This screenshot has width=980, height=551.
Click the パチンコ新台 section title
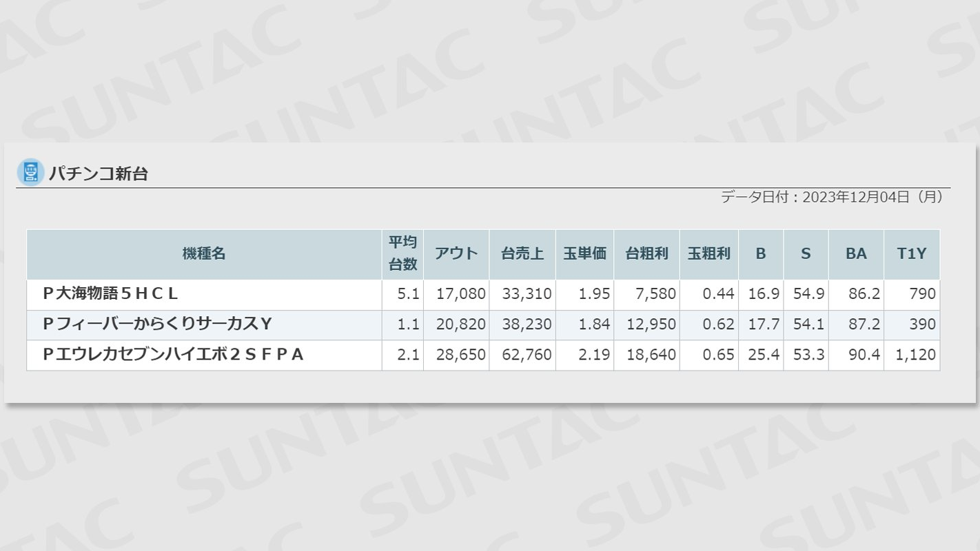98,174
